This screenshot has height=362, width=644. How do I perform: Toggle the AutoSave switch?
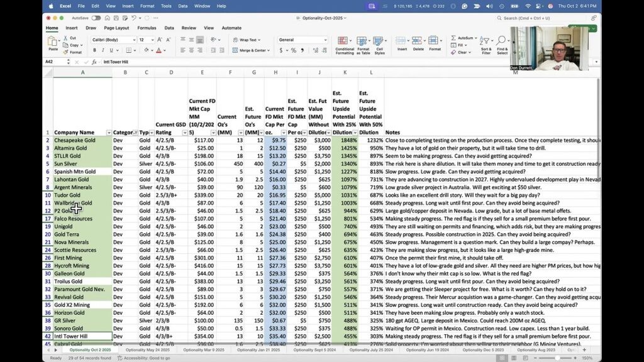click(96, 18)
